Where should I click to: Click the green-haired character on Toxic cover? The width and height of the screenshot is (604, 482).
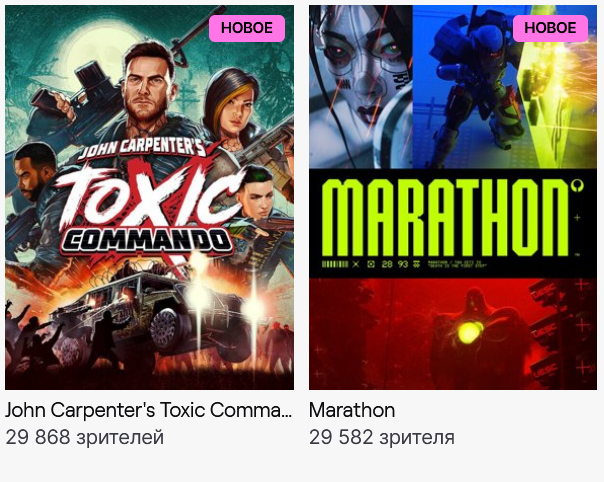[x=258, y=196]
